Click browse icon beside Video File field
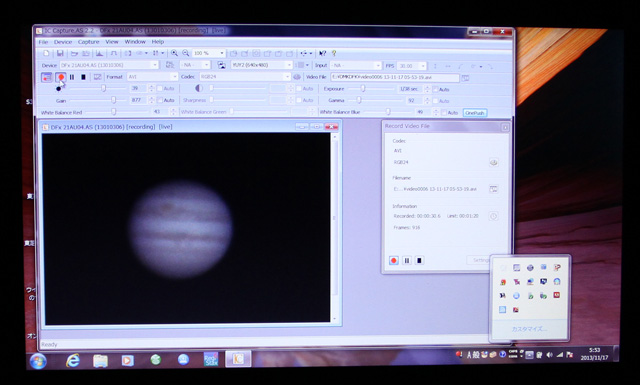This screenshot has width=640, height=385. (x=465, y=78)
